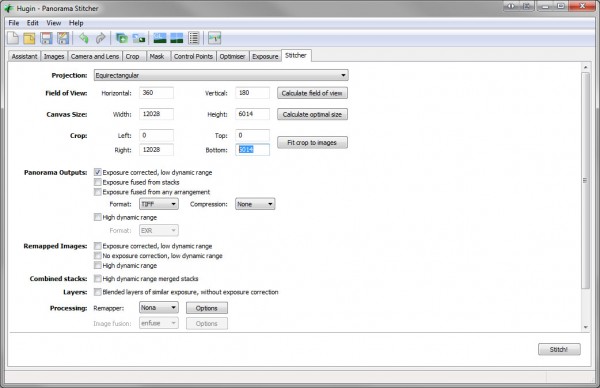
Task: Open the View menu
Action: (54, 23)
